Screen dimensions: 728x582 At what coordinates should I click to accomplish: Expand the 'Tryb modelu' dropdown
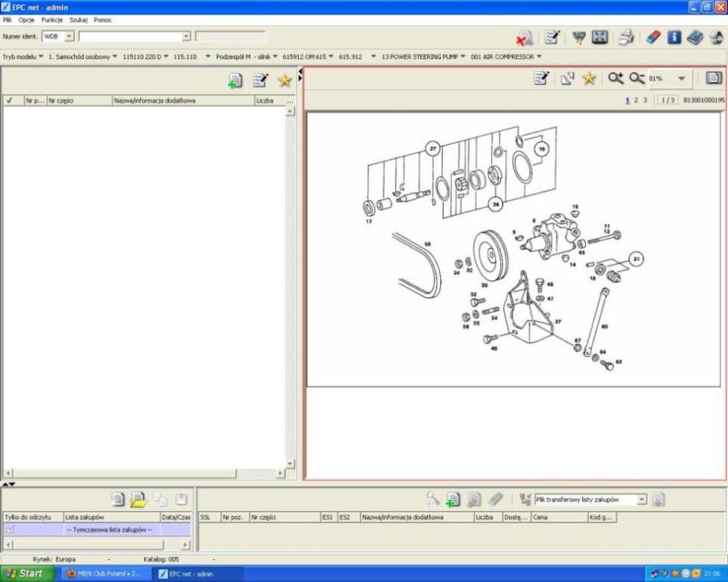23,56
